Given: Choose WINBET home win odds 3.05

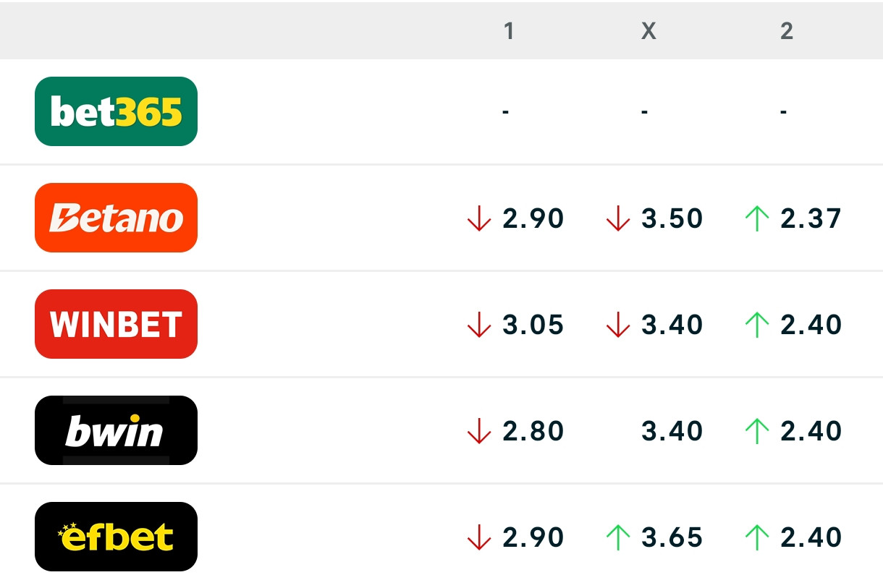Looking at the screenshot, I should pos(533,325).
